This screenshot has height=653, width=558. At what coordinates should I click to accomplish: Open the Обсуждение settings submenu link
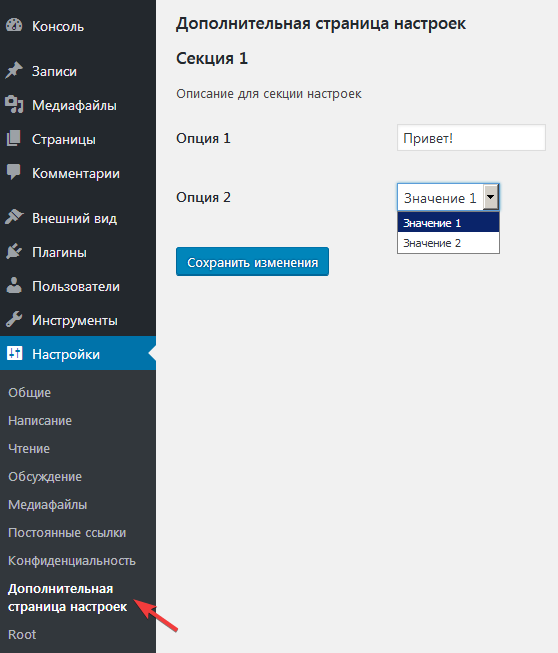tap(45, 476)
